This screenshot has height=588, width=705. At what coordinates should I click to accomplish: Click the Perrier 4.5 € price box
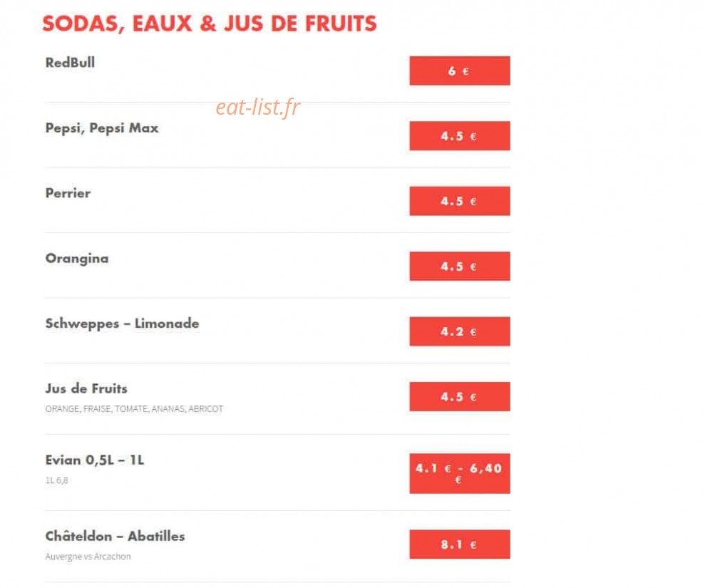[x=460, y=201]
